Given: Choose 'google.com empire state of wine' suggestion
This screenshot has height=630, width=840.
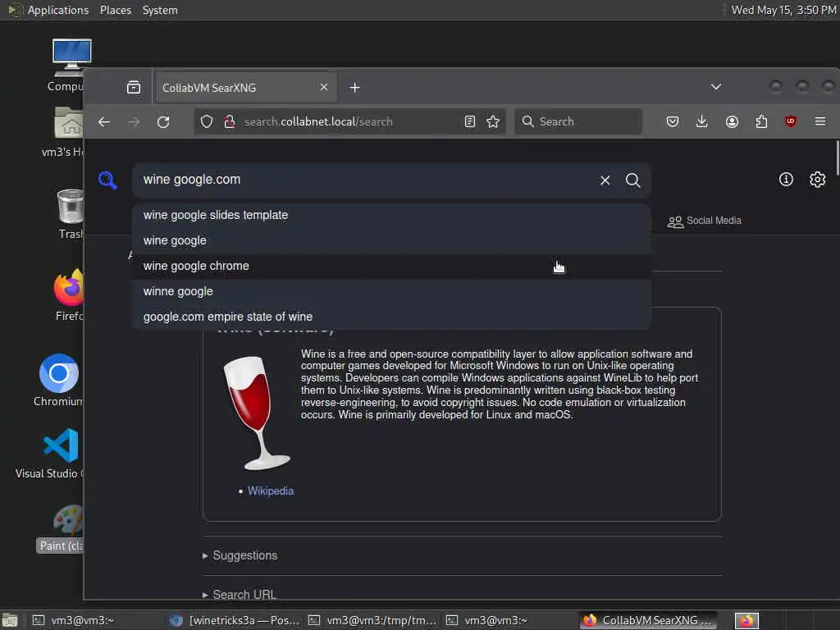Looking at the screenshot, I should pos(391,317).
